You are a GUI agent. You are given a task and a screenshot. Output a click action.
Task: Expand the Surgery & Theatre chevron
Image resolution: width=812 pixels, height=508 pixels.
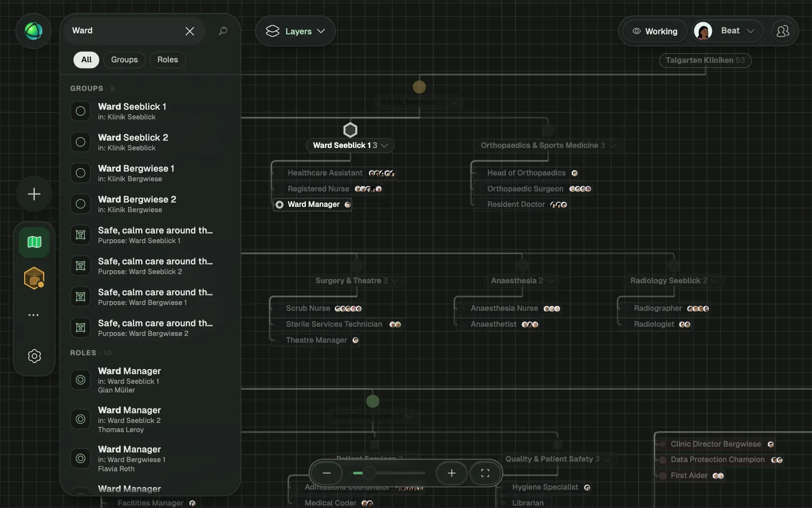[395, 281]
